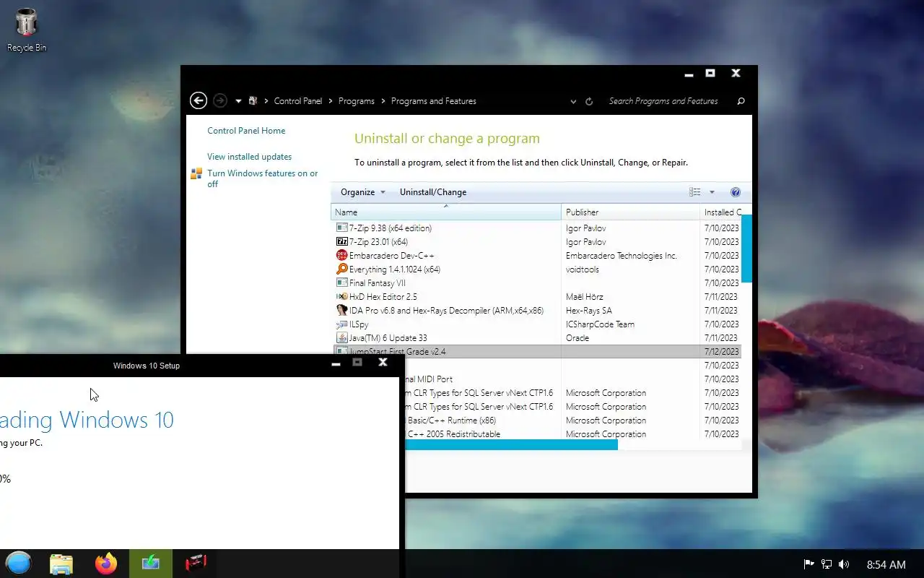
Task: Click Programs and Features breadcrumb
Action: 434,101
